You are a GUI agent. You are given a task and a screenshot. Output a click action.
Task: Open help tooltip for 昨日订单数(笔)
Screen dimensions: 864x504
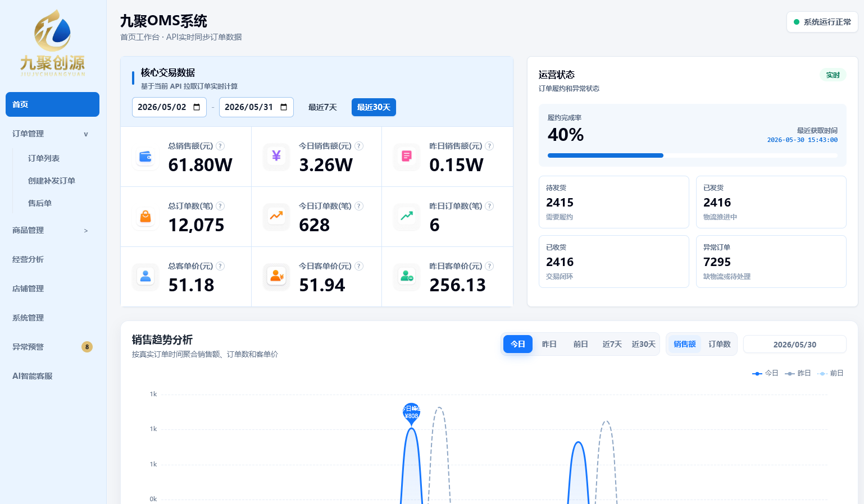[489, 206]
